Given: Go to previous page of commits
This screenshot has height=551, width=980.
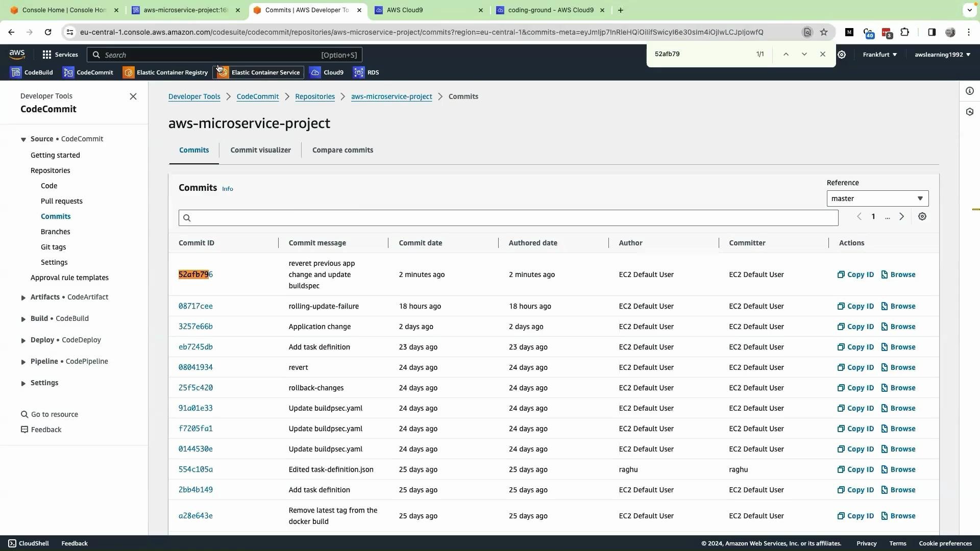Looking at the screenshot, I should tap(859, 217).
